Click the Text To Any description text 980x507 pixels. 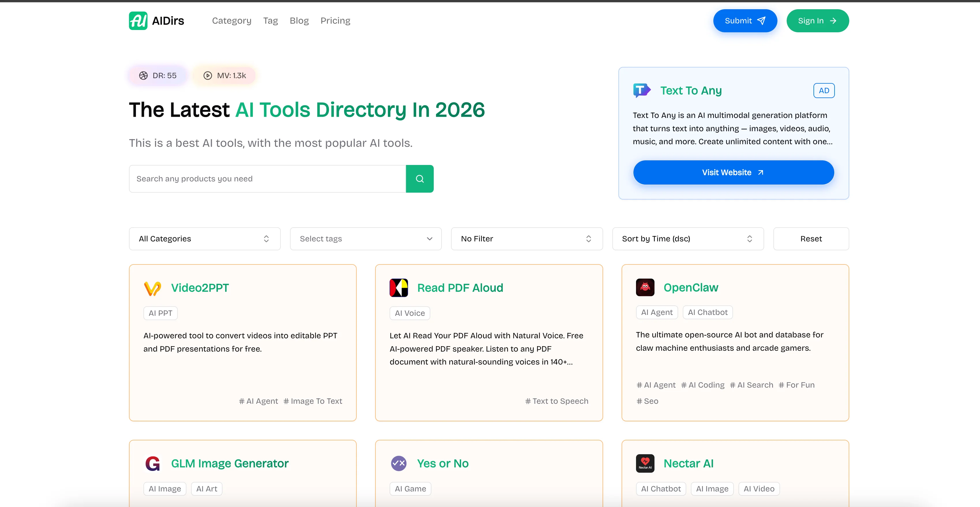click(x=733, y=128)
